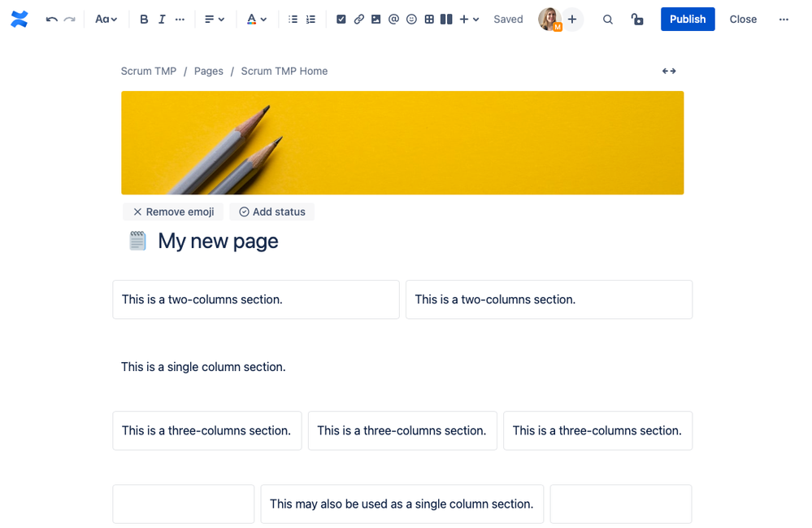The width and height of the screenshot is (812, 528).
Task: Undo the last edit
Action: [x=50, y=19]
